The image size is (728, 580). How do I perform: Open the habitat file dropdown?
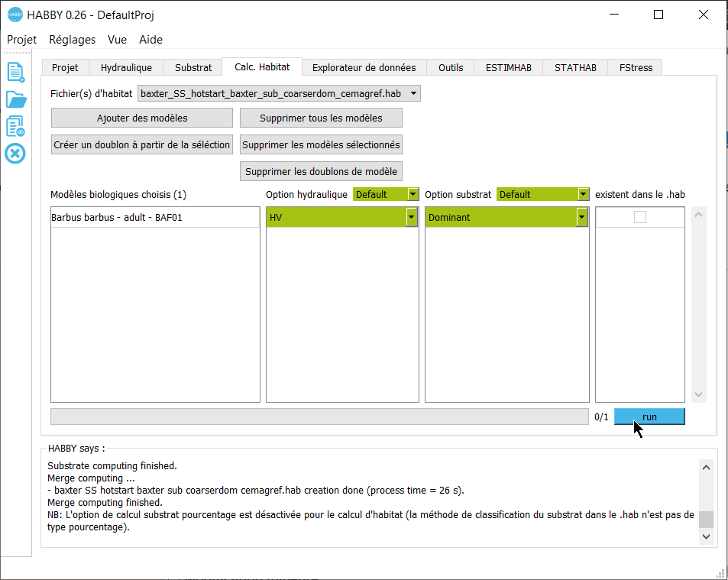tap(279, 93)
